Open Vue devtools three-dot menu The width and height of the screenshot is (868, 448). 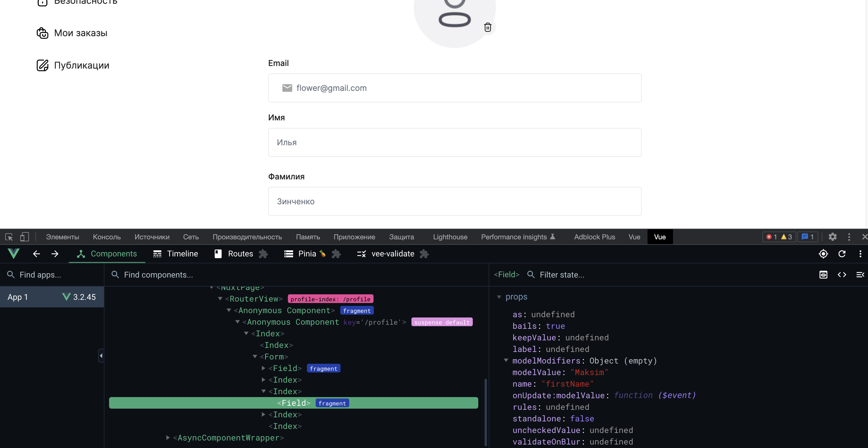coord(860,254)
